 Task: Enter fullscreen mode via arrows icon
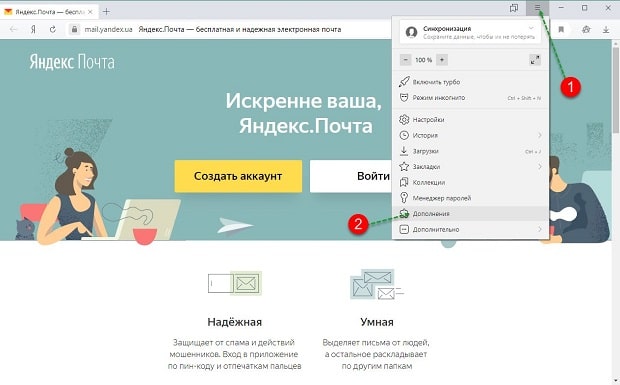tap(535, 60)
